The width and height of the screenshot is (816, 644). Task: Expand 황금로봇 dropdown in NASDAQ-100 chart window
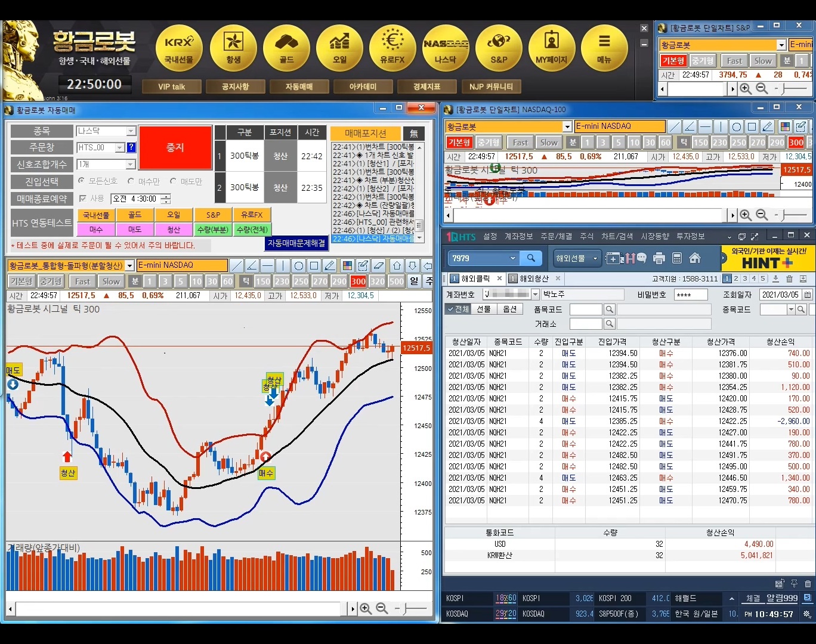pyautogui.click(x=567, y=126)
